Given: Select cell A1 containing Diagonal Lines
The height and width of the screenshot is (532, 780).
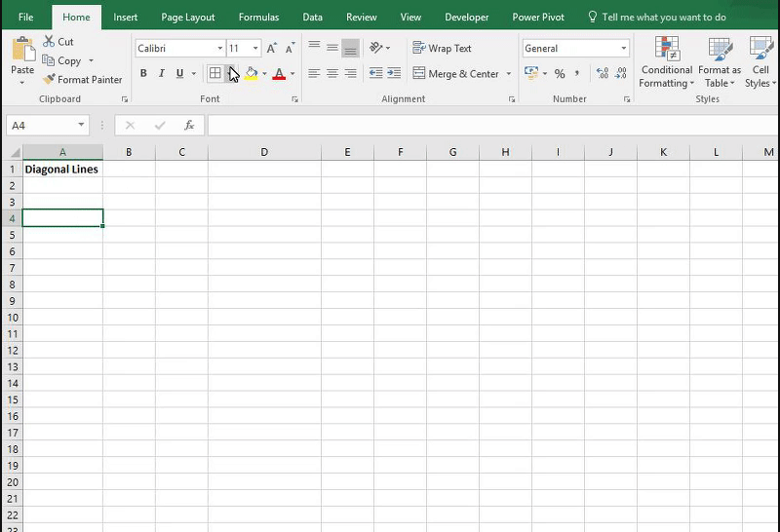Looking at the screenshot, I should click(62, 169).
